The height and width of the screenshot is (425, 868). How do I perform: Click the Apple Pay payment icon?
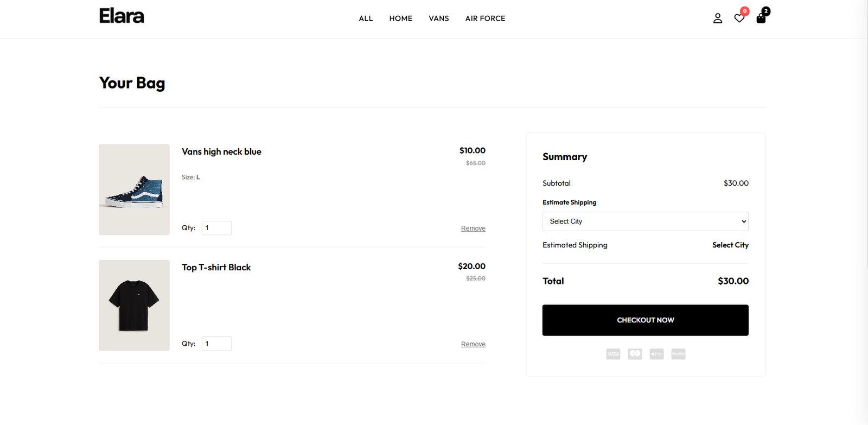click(x=656, y=354)
